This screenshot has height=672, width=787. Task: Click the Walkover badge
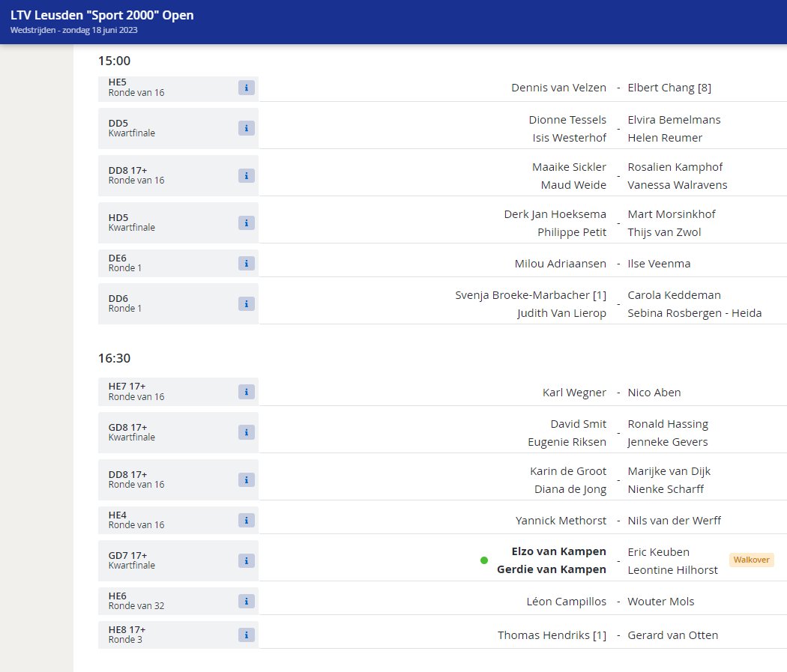pyautogui.click(x=751, y=560)
